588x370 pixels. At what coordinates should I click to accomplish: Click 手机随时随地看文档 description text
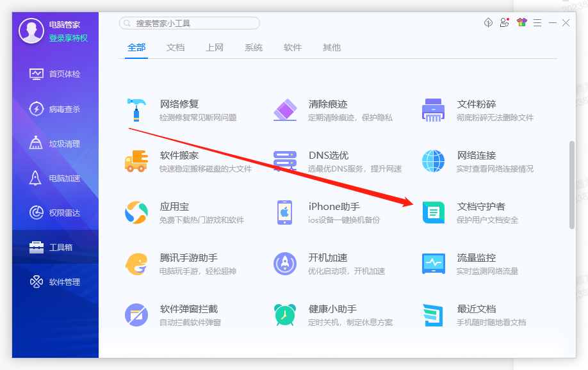coord(491,323)
